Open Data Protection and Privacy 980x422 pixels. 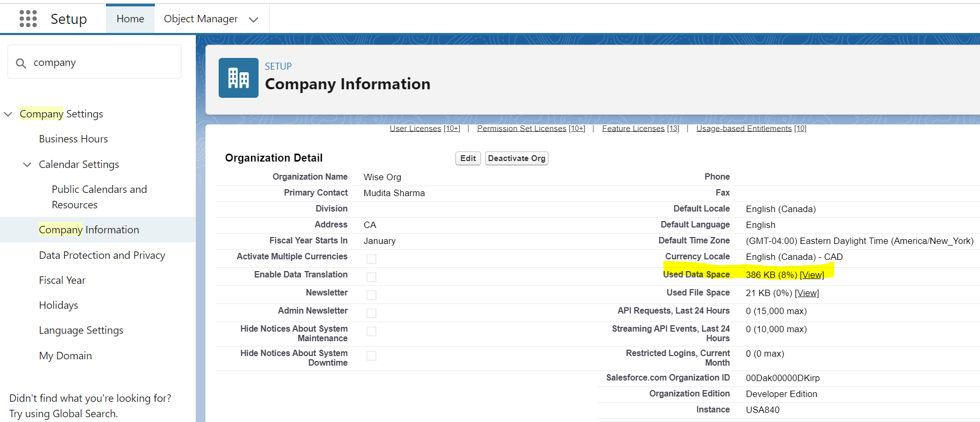102,255
